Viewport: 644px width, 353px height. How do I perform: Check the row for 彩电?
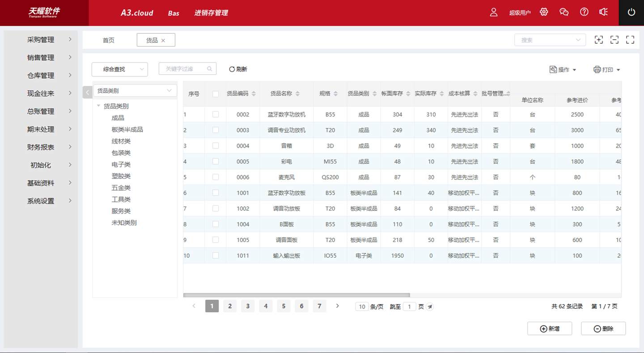(x=216, y=162)
